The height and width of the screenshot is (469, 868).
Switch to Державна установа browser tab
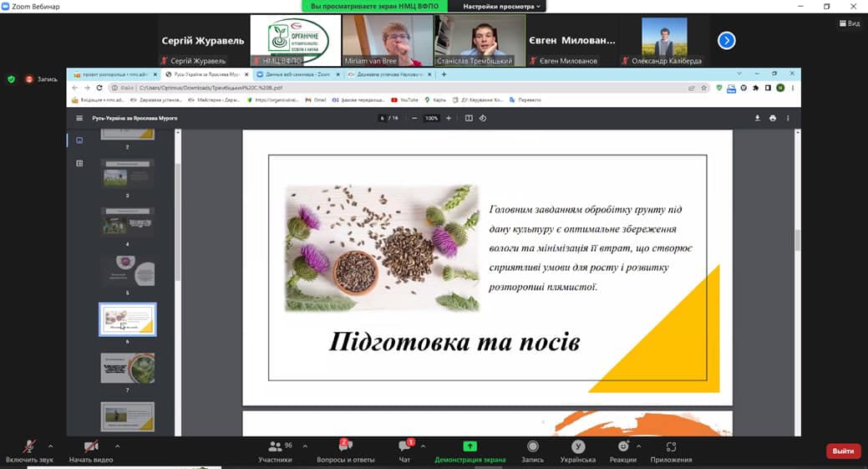[389, 74]
